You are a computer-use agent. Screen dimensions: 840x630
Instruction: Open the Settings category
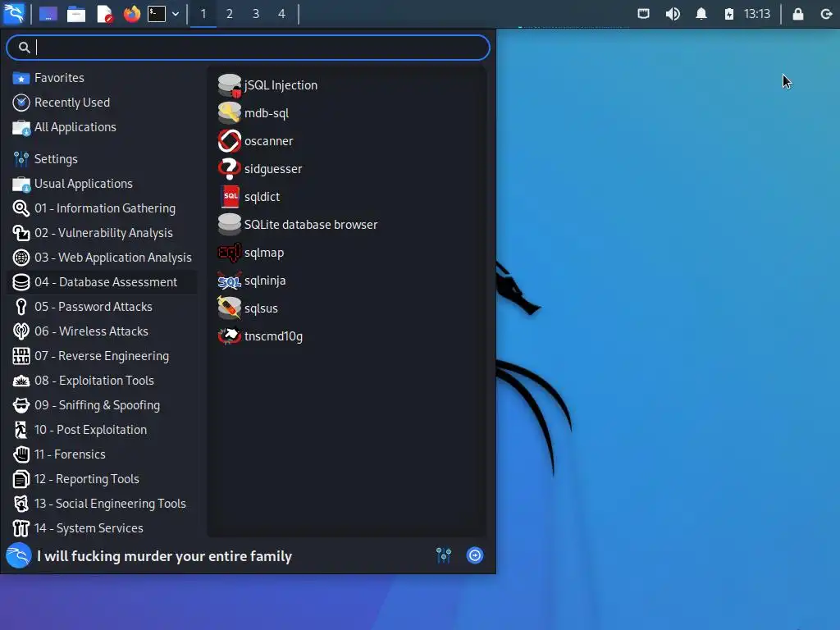pyautogui.click(x=103, y=159)
